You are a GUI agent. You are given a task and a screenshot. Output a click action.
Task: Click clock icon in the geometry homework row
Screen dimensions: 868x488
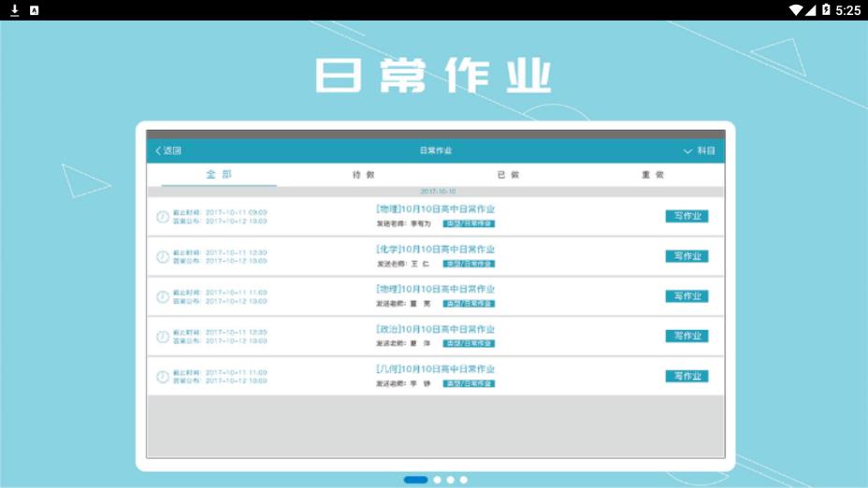pyautogui.click(x=163, y=377)
